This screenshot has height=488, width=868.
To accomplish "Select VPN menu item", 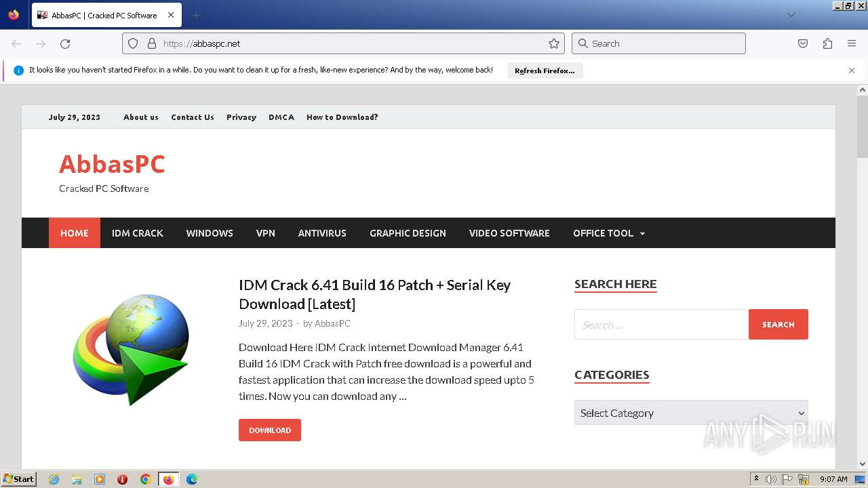I will coord(266,232).
